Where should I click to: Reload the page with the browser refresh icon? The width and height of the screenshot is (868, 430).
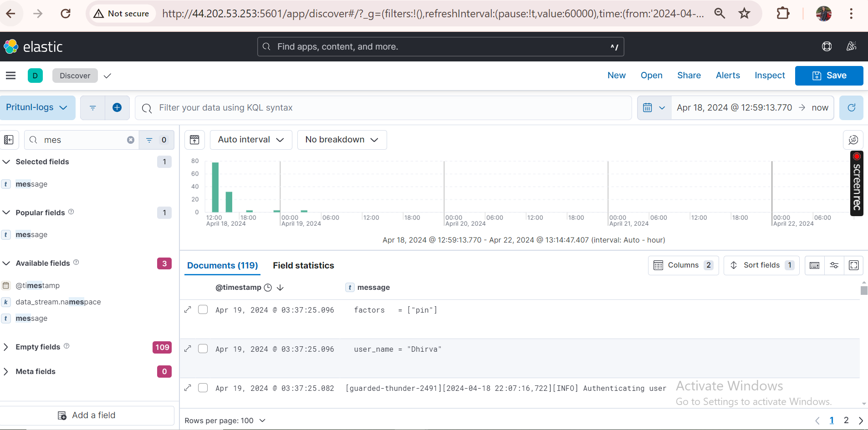pos(66,14)
